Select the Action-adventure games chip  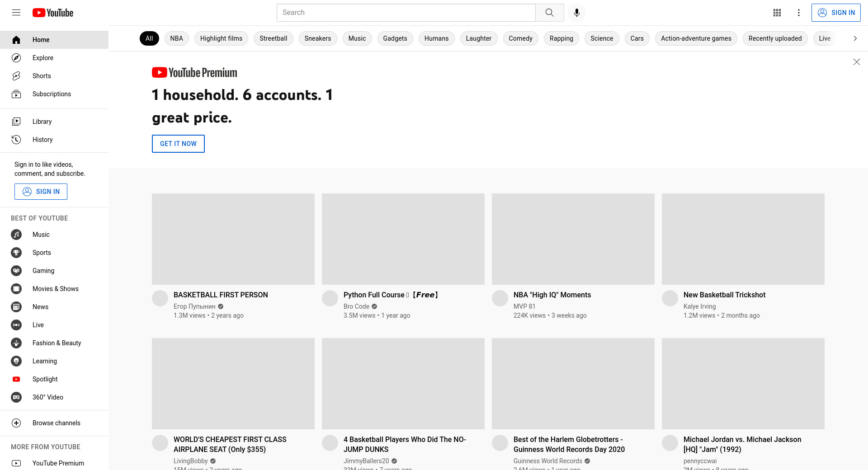coord(696,38)
